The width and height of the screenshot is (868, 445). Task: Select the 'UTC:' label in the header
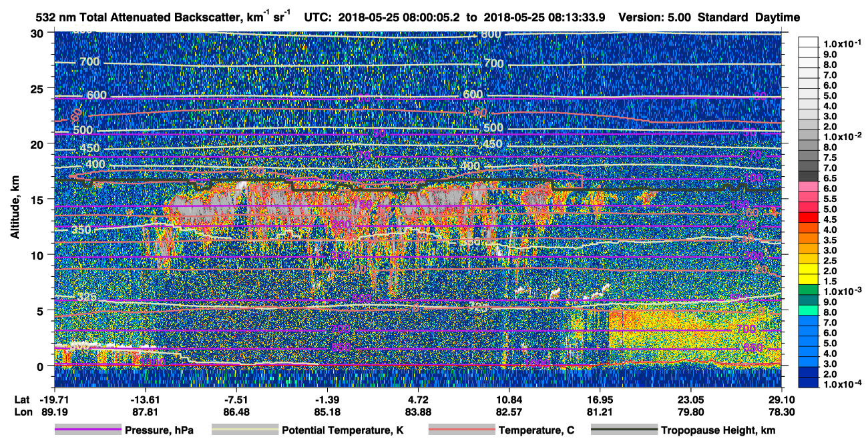click(318, 17)
